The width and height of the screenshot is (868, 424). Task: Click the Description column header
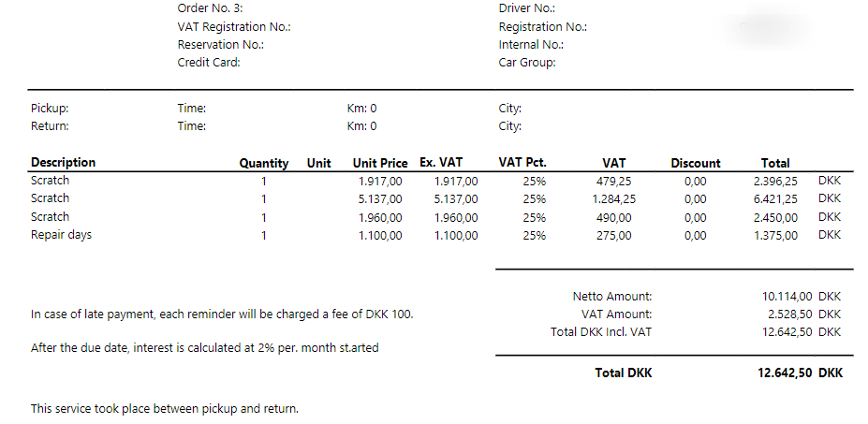coord(63,162)
